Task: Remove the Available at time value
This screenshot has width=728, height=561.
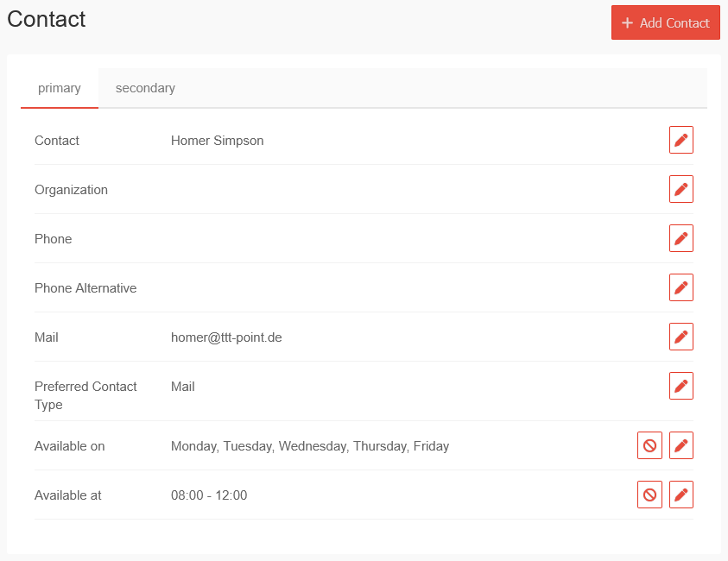Action: pyautogui.click(x=649, y=495)
